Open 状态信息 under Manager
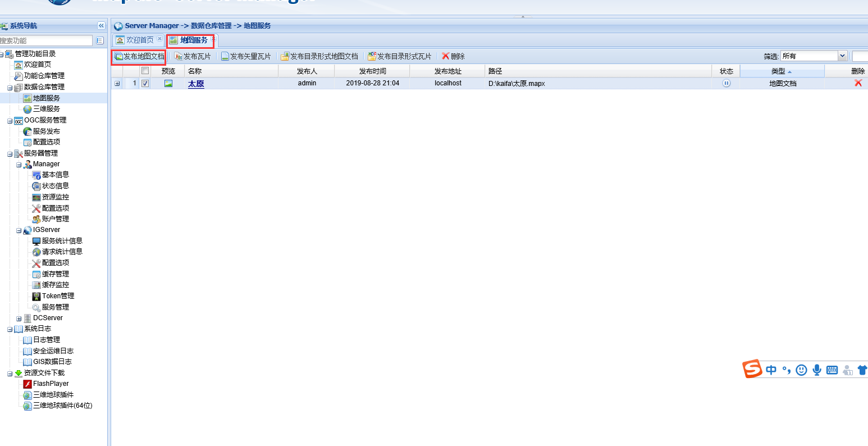Viewport: 868px width, 446px height. (x=55, y=186)
